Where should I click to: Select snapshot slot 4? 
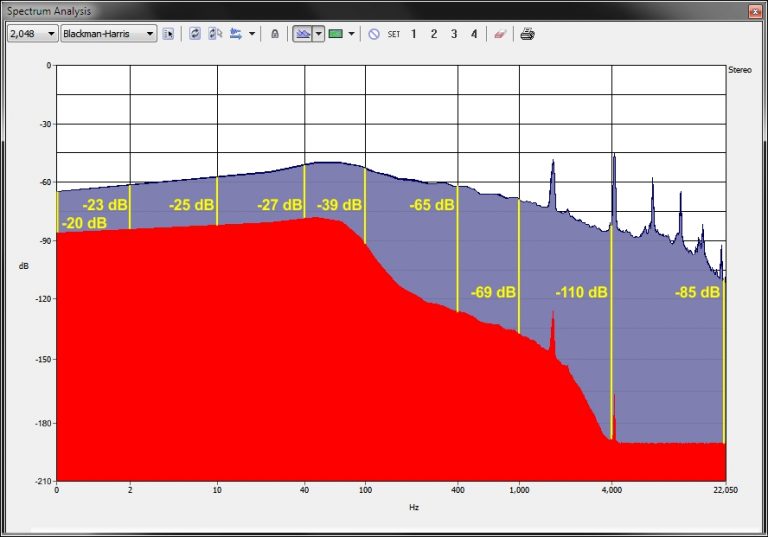click(474, 34)
